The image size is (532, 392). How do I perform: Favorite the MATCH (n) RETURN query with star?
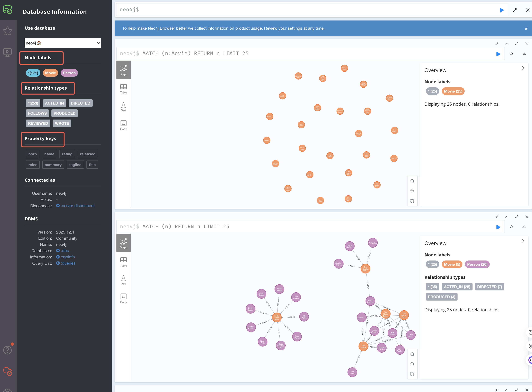tap(511, 227)
